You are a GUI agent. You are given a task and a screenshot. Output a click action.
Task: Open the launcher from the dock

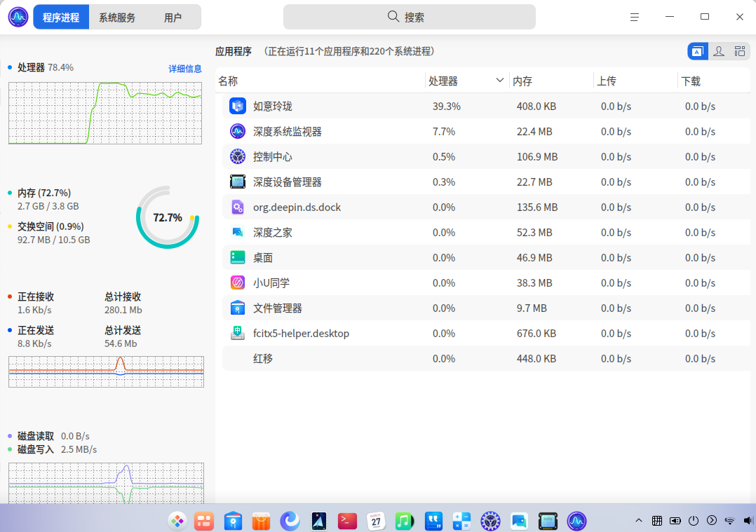(x=177, y=521)
